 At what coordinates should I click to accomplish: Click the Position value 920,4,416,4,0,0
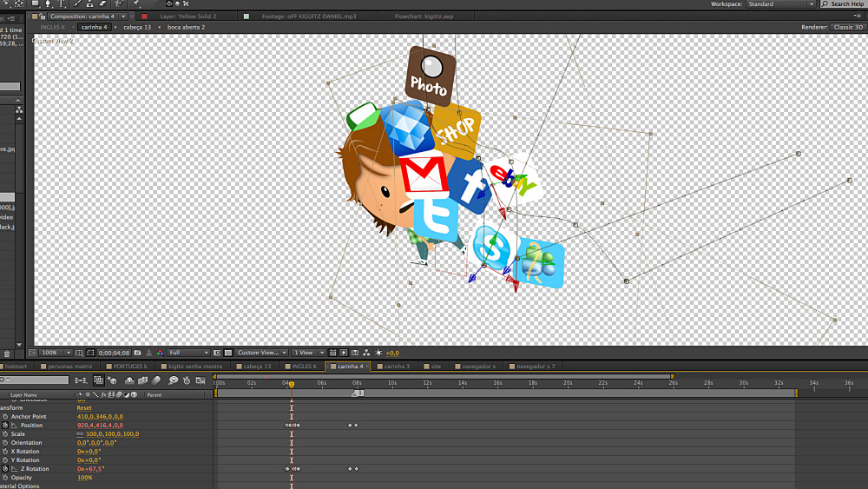[x=100, y=426]
